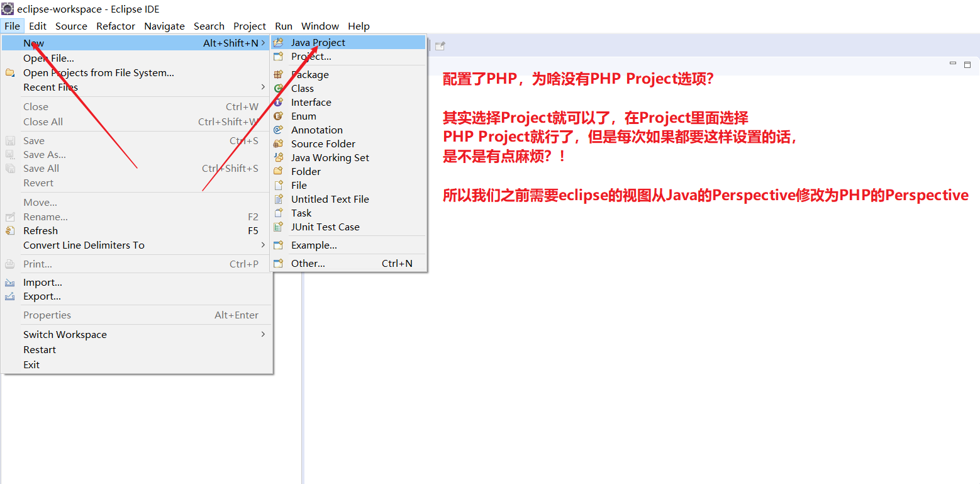Click the Java Project icon in submenu
This screenshot has height=484, width=980.
coord(278,43)
